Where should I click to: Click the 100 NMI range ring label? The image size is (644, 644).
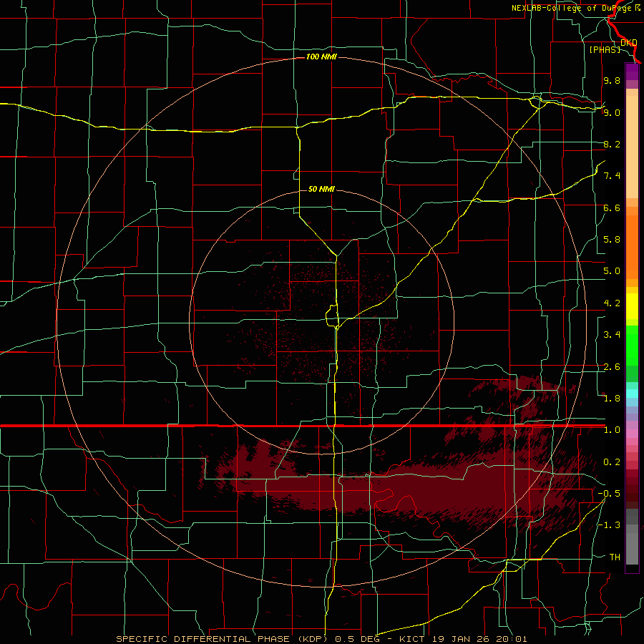click(x=321, y=57)
